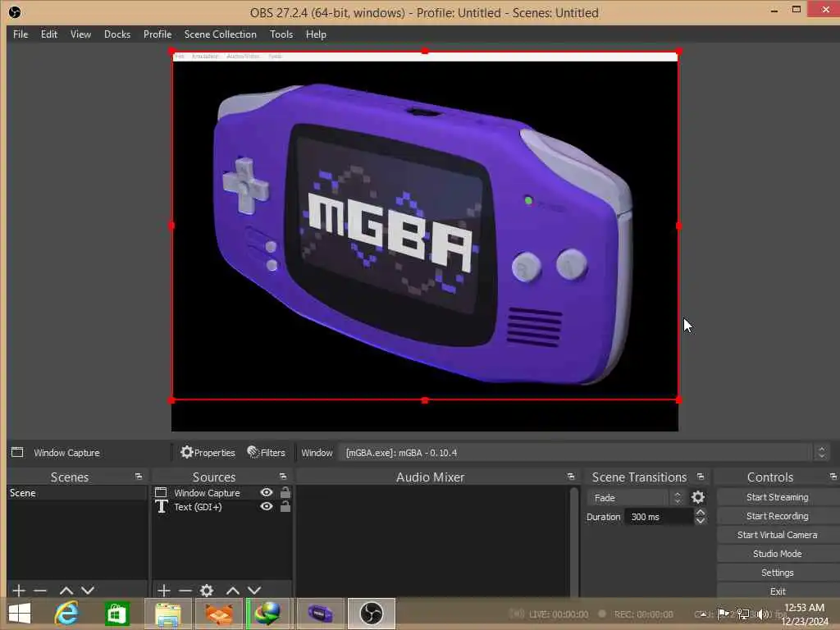This screenshot has width=840, height=630.
Task: Click the Text (GDI+) source T icon
Action: click(162, 506)
